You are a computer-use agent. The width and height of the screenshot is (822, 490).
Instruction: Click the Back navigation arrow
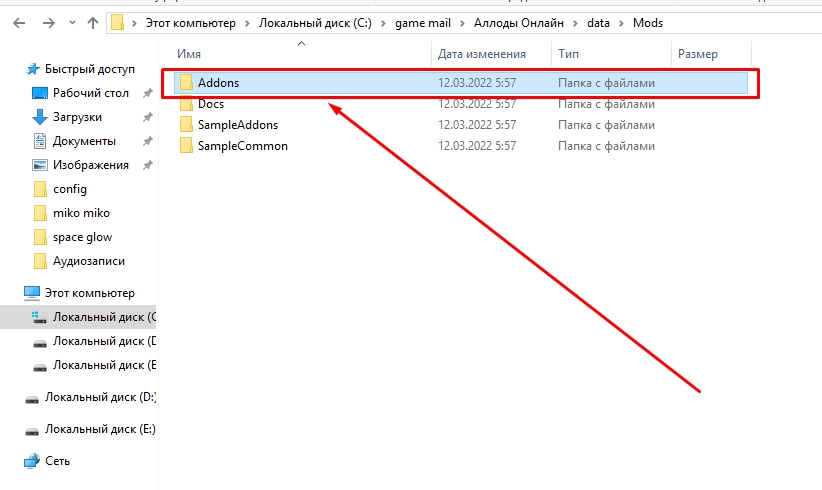tap(19, 22)
